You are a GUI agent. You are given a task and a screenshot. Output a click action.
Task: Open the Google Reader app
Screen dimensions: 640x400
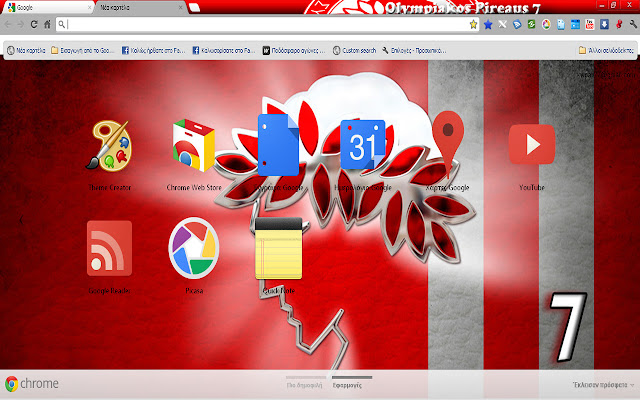[x=109, y=248]
